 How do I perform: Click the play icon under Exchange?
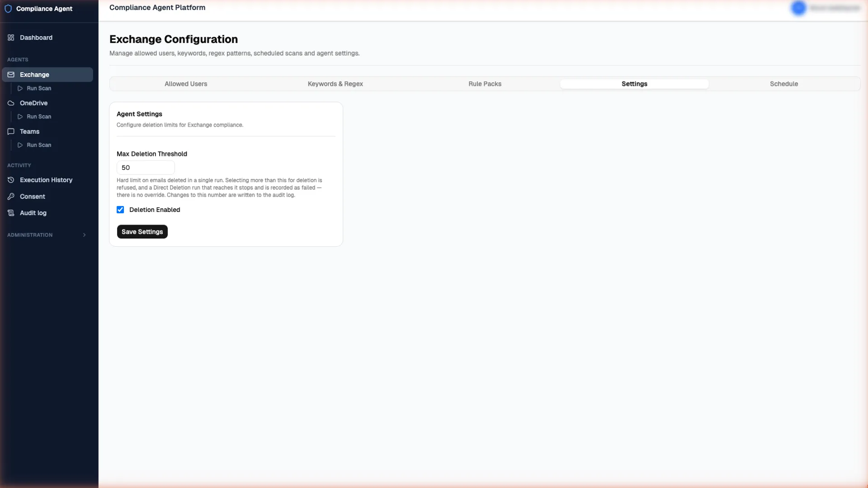(20, 89)
